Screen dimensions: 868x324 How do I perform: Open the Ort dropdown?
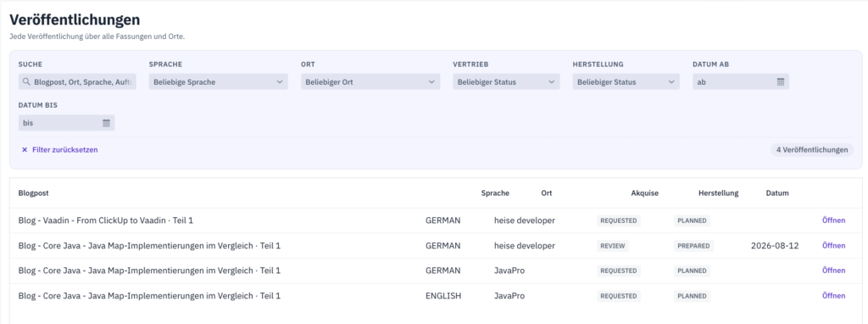point(370,82)
